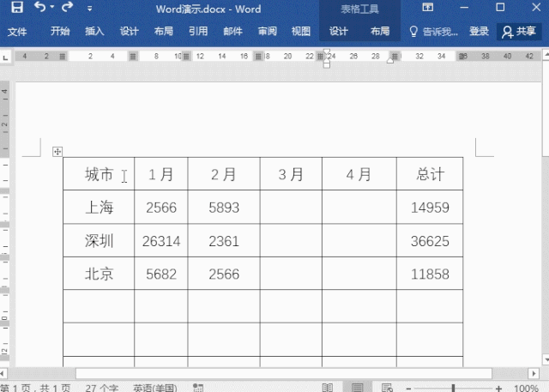The image size is (549, 392).
Task: Click horizontal scrollbar right arrow
Action: tap(534, 373)
